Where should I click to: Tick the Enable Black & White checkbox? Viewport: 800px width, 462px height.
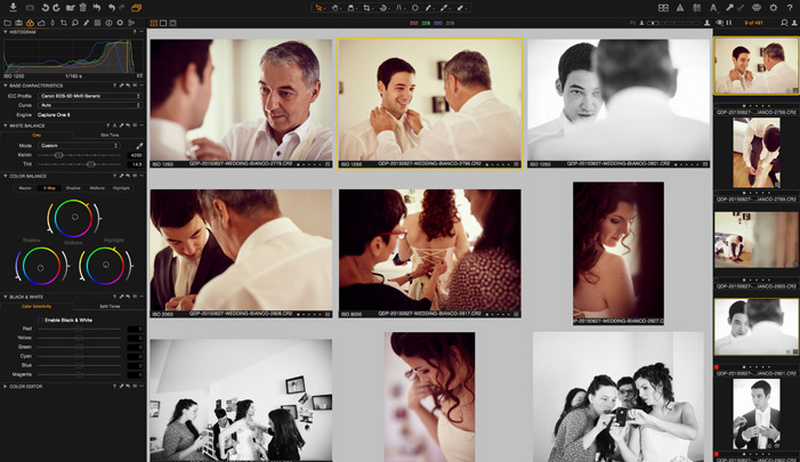click(x=40, y=320)
